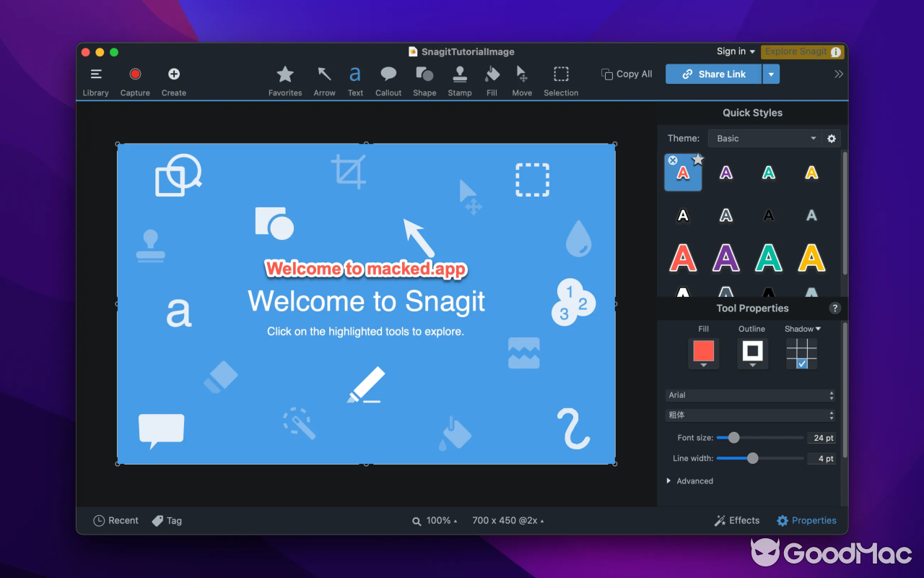Click the Copy All button

pos(626,74)
